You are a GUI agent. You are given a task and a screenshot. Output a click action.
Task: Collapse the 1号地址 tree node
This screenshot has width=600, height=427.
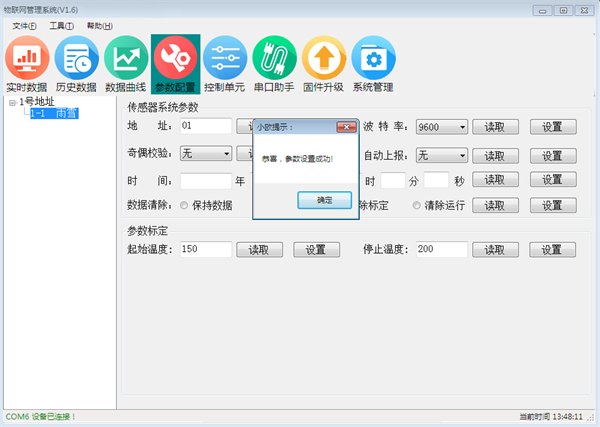(11, 102)
